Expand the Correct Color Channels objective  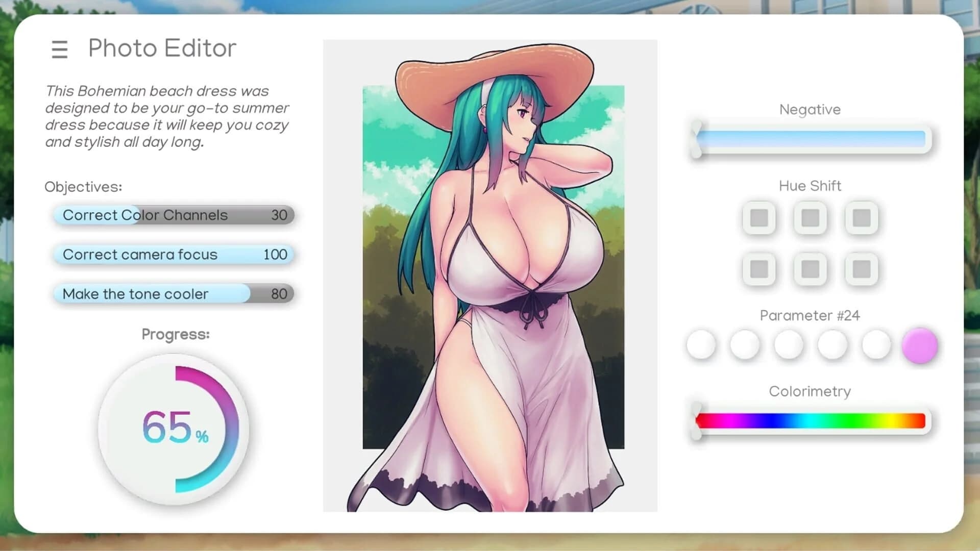click(173, 215)
